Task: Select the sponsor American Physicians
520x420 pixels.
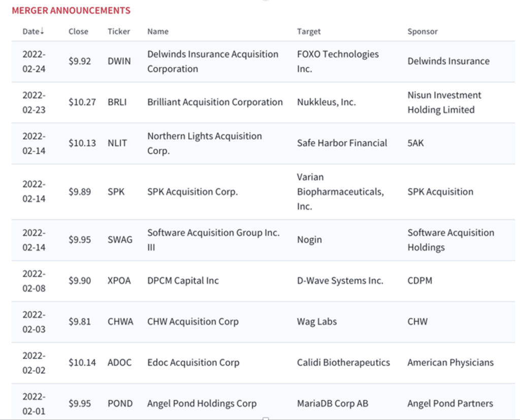Action: [450, 363]
